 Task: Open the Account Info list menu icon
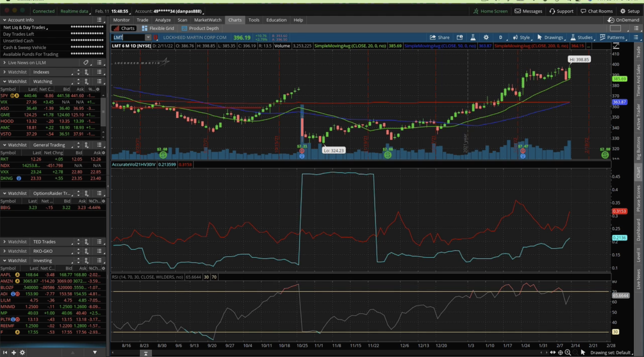[99, 20]
